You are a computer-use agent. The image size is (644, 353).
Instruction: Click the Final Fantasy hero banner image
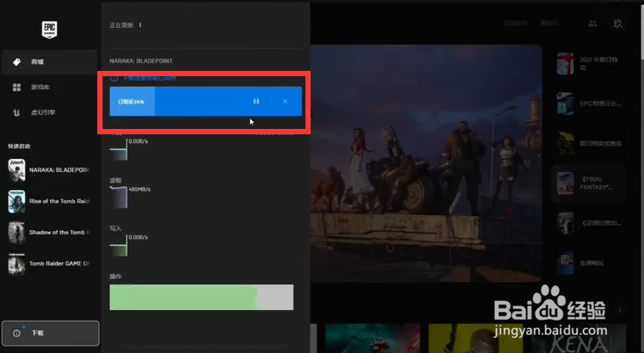click(x=426, y=163)
